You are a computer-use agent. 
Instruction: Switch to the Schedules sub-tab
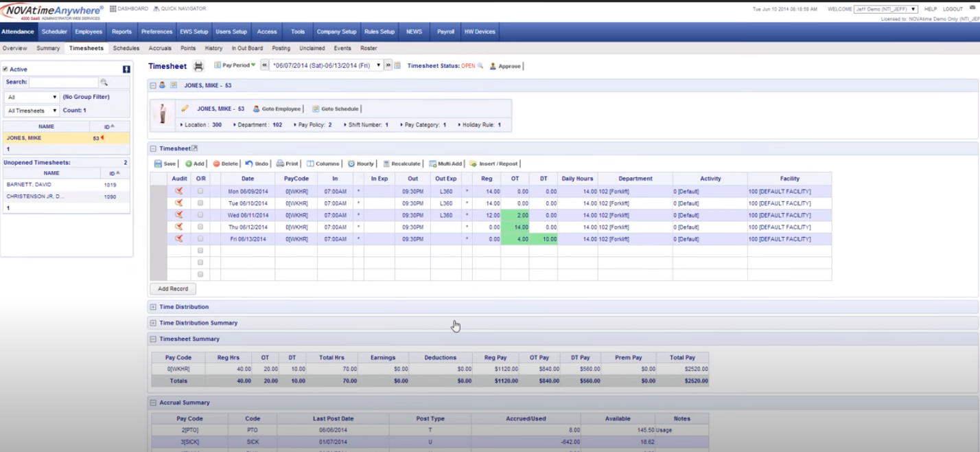[126, 48]
